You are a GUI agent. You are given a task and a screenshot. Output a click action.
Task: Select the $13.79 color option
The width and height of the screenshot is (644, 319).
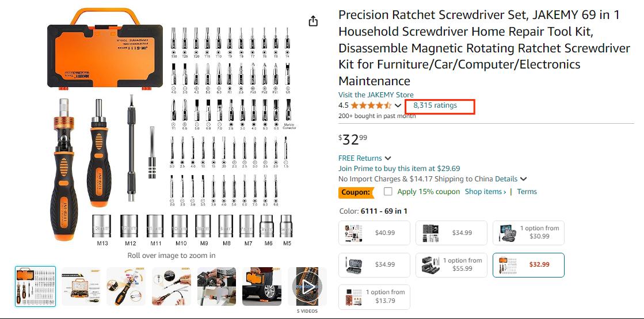click(x=375, y=297)
